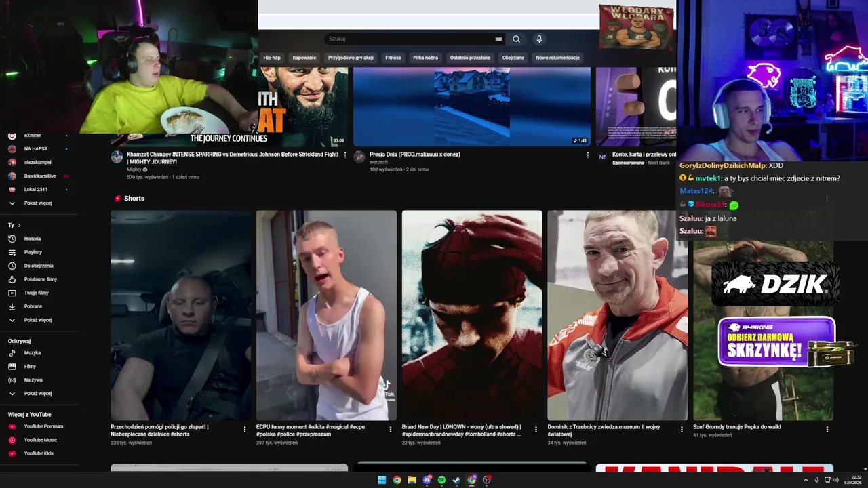Image resolution: width=868 pixels, height=488 pixels.
Task: Open YouTube Kids link
Action: click(38, 453)
